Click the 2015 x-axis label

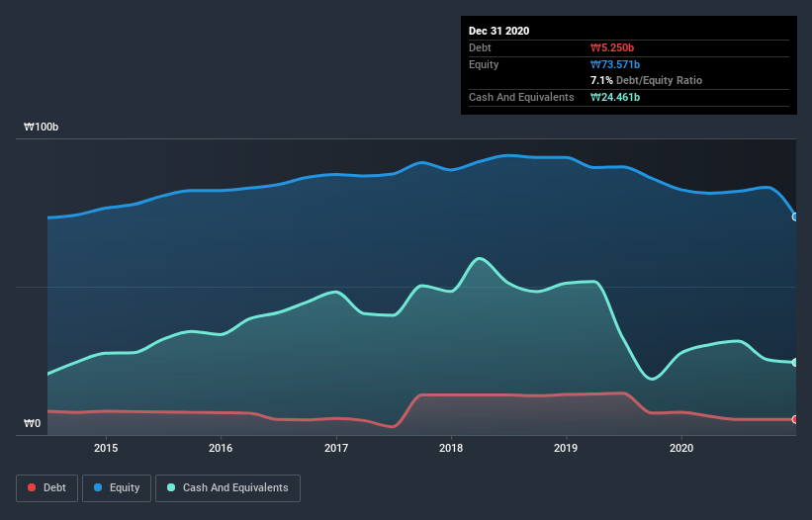pos(106,448)
